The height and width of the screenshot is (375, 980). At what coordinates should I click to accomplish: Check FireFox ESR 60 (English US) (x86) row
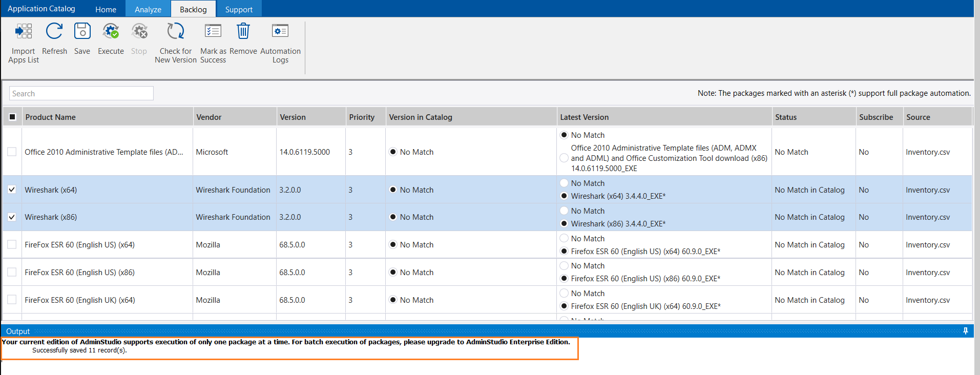(x=12, y=273)
